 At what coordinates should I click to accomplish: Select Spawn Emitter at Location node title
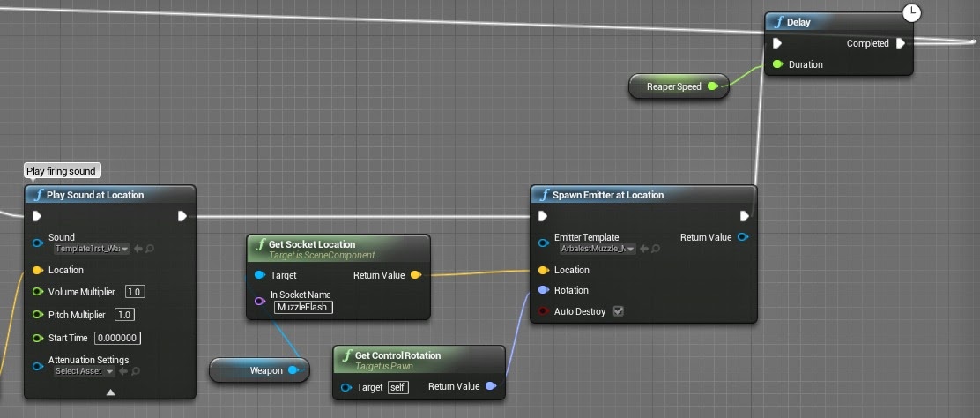tap(608, 195)
